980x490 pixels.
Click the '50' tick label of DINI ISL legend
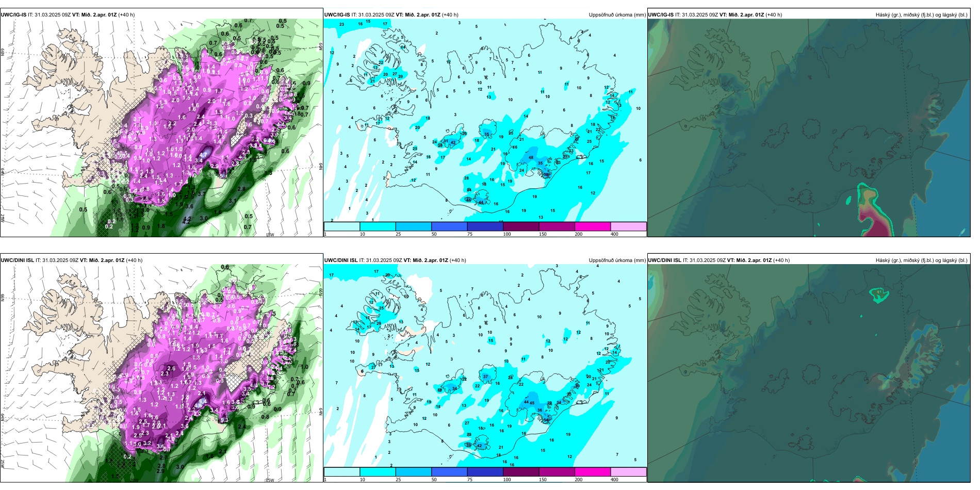pyautogui.click(x=434, y=480)
